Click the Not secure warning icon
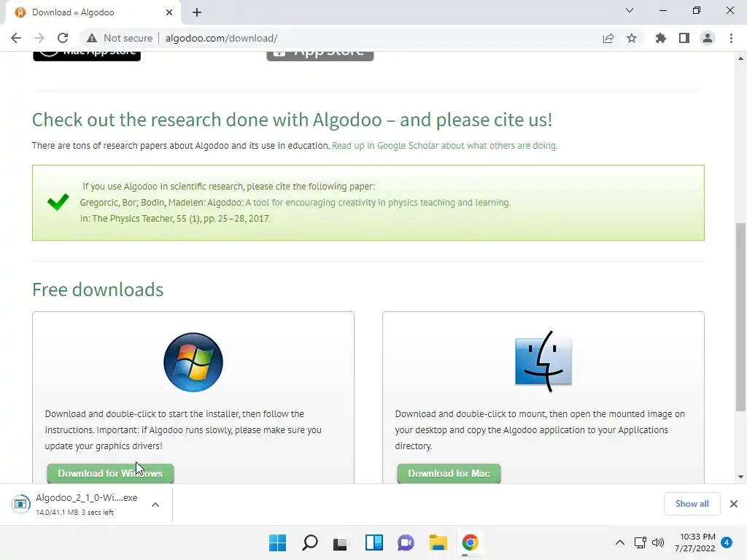The image size is (747, 560). click(x=92, y=38)
